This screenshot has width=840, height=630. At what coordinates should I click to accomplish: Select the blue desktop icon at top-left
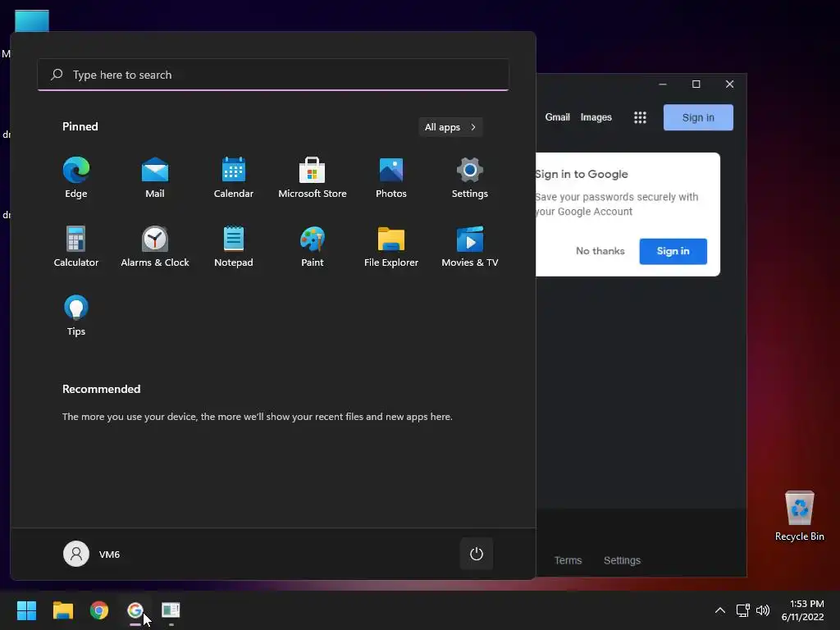[32, 21]
